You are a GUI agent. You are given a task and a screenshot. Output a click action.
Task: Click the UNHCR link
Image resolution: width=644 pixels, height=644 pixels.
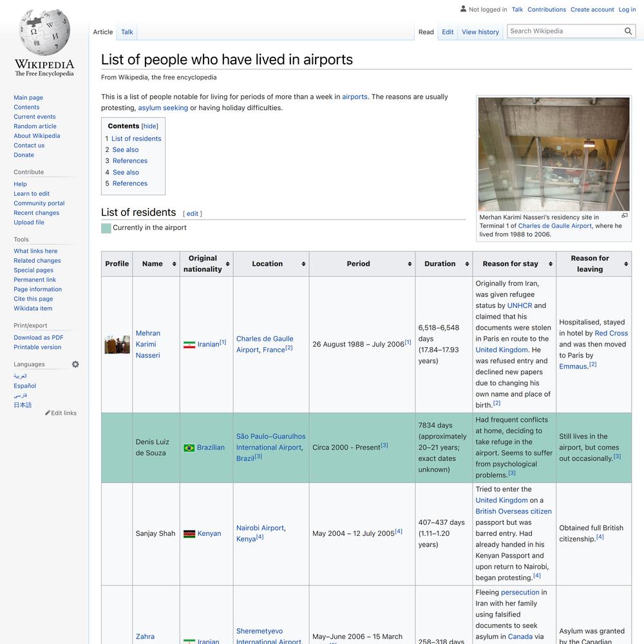point(520,306)
